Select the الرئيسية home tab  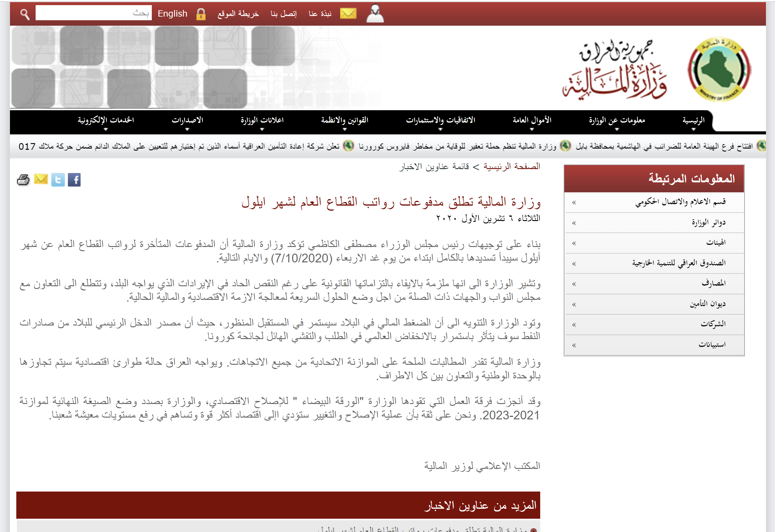click(693, 120)
